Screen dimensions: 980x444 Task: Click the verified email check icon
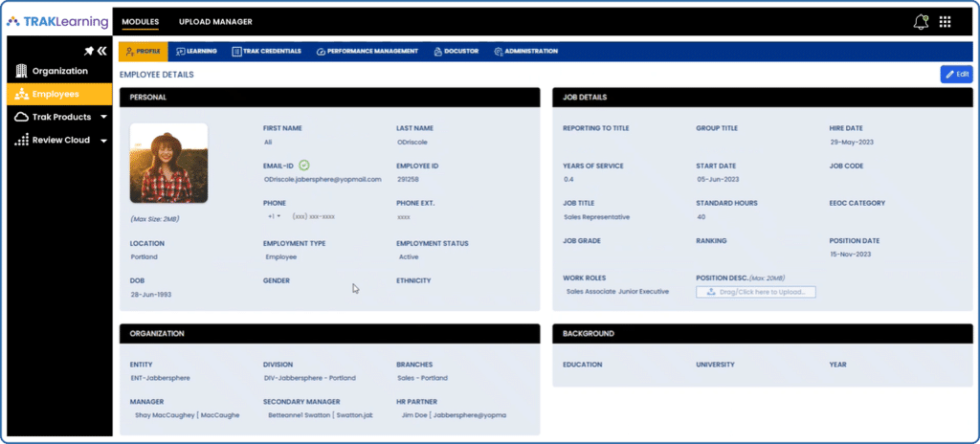coord(304,166)
